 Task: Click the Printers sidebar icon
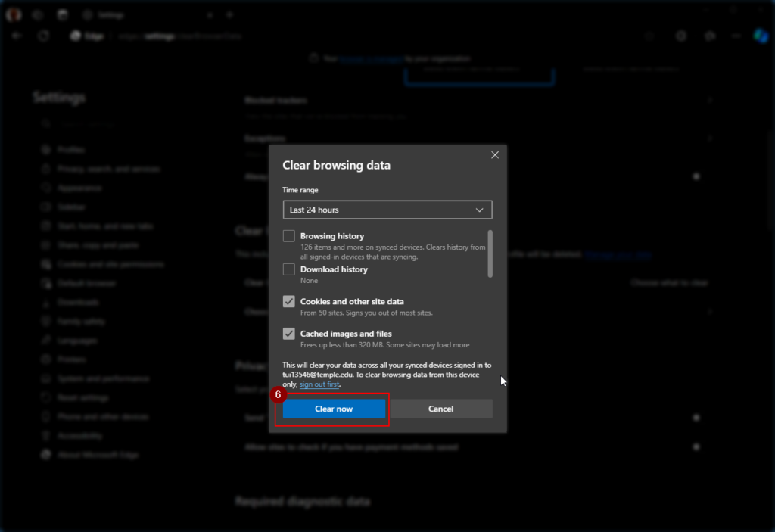(x=45, y=359)
